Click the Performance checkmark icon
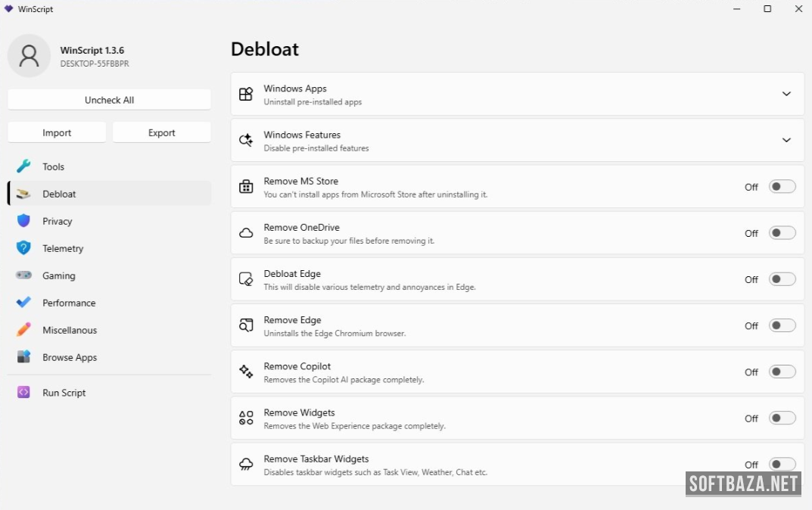 click(23, 303)
